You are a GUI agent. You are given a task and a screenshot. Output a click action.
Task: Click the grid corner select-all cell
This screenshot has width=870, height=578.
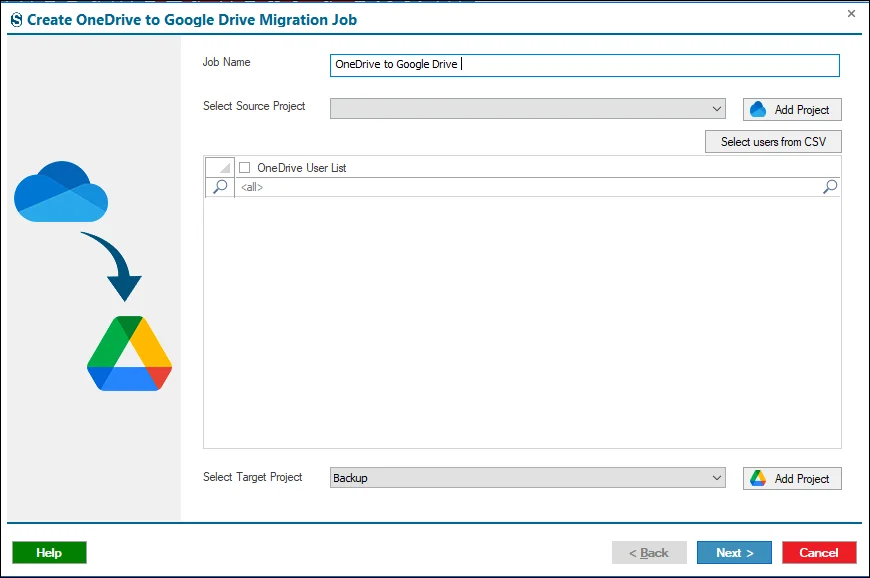220,167
